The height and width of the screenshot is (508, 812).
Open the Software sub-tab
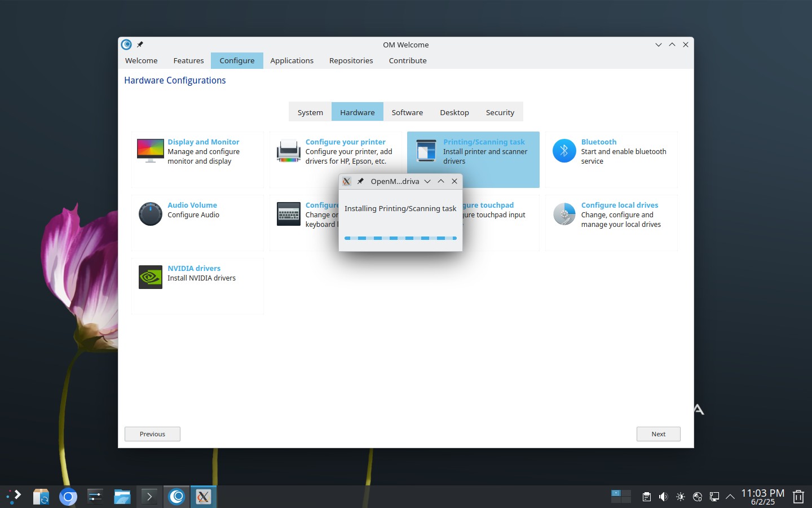click(x=407, y=112)
